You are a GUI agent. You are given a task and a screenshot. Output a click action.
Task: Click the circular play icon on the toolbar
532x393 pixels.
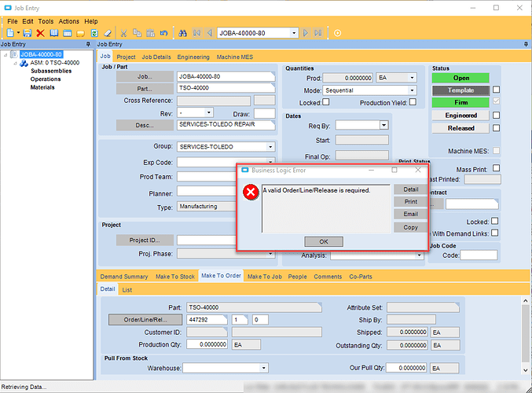(x=337, y=33)
